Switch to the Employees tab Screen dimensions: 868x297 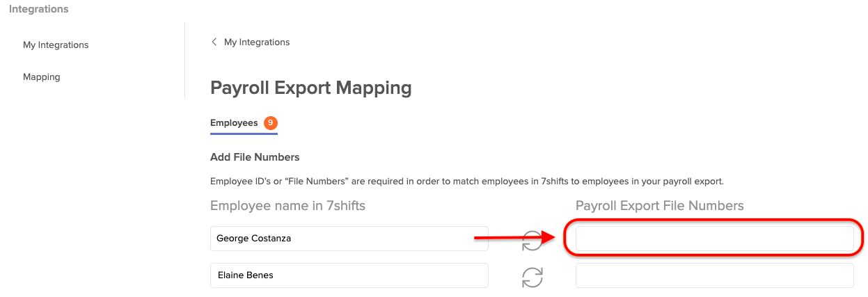click(x=234, y=123)
